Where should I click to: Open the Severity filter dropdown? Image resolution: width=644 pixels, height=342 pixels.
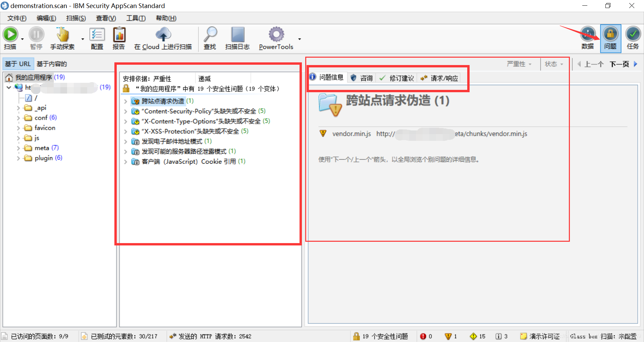[519, 64]
